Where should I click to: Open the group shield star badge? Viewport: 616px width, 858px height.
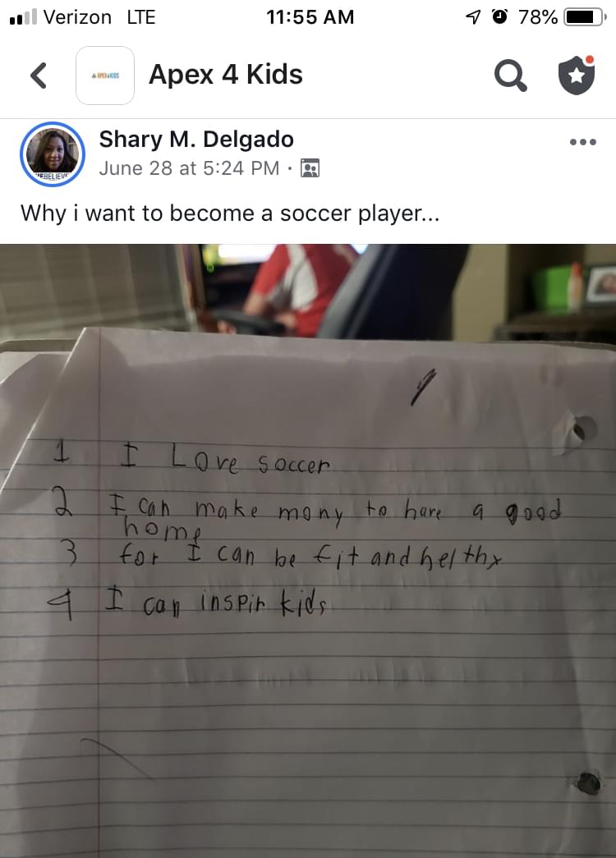(x=577, y=75)
